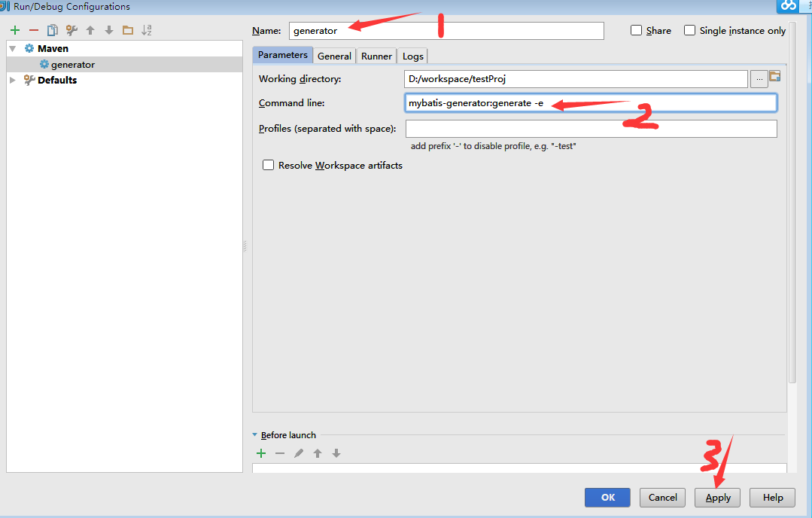Add a Before launch task
Screen dimensions: 812x518
tap(261, 453)
